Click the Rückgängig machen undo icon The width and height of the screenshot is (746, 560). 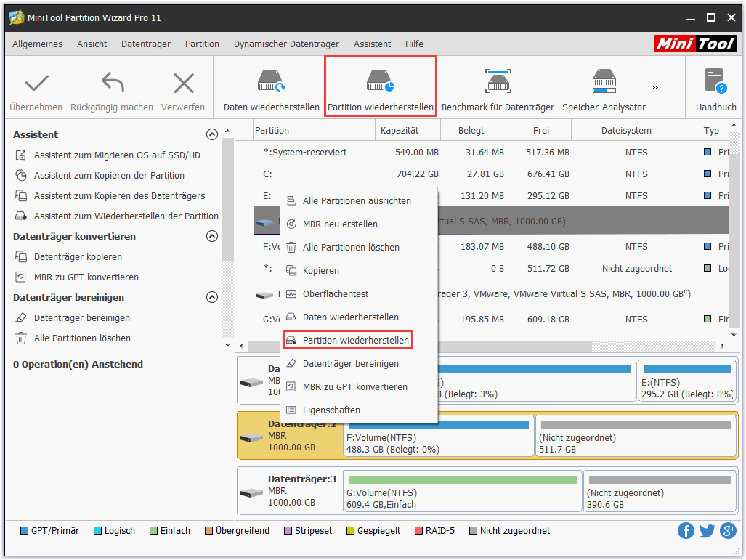[x=112, y=84]
